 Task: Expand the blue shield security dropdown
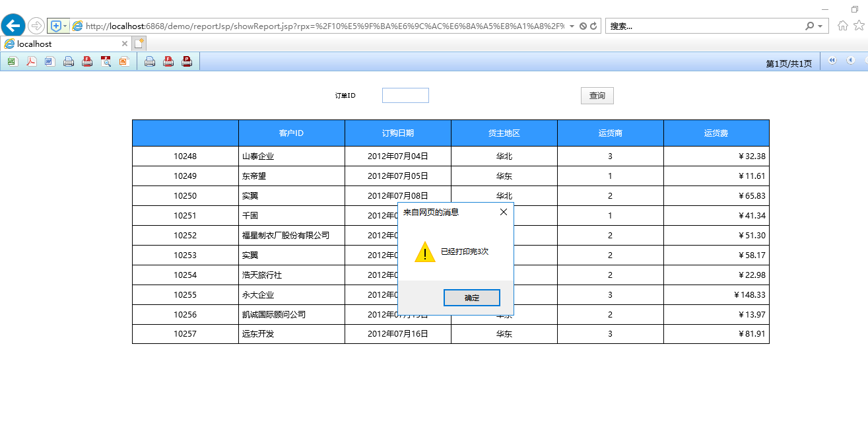(65, 26)
